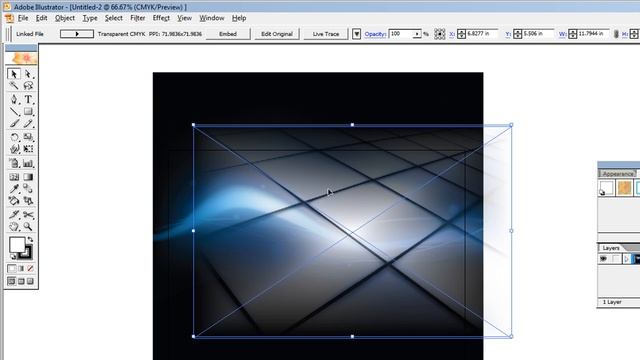Open the Select menu
This screenshot has width=640, height=360.
pyautogui.click(x=113, y=18)
